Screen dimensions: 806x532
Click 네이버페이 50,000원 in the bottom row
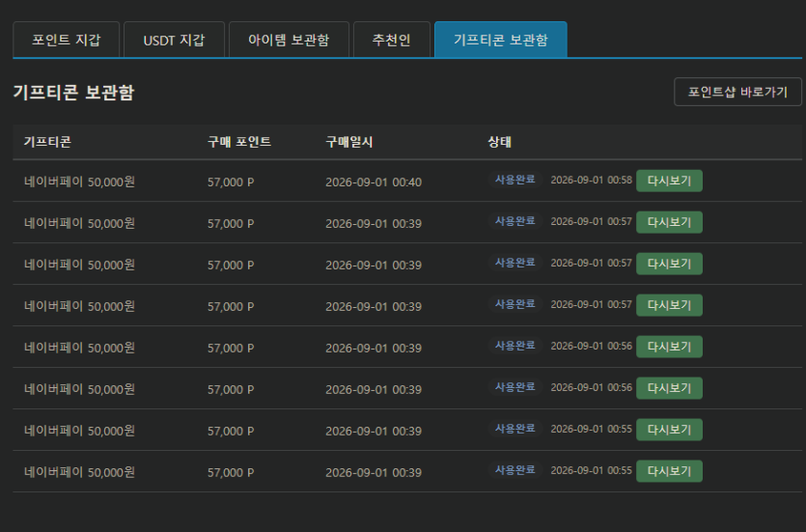(79, 472)
